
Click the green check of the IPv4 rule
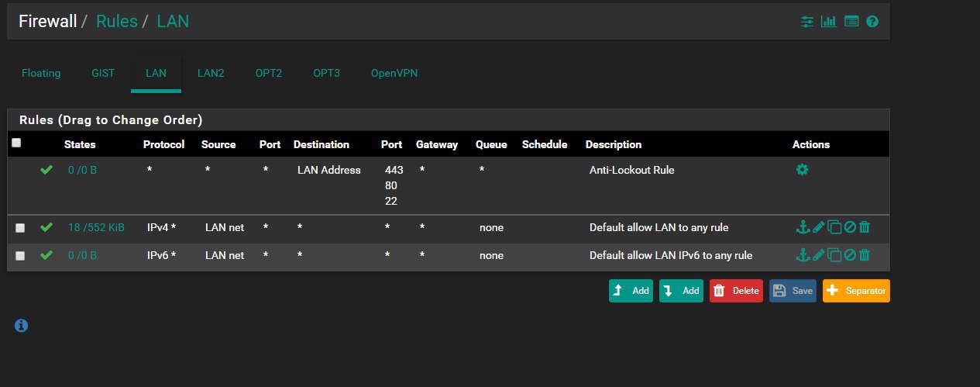click(x=46, y=227)
